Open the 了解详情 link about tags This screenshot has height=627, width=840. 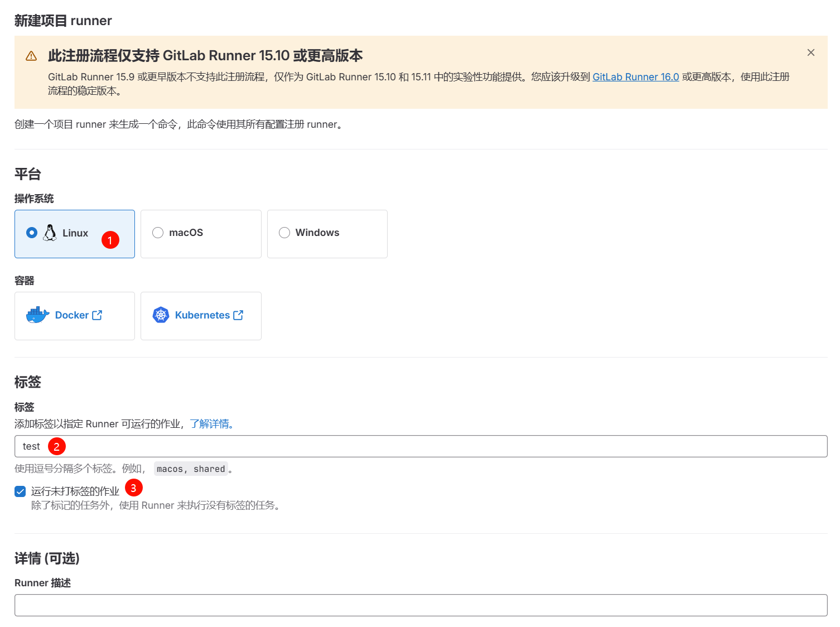tap(211, 424)
